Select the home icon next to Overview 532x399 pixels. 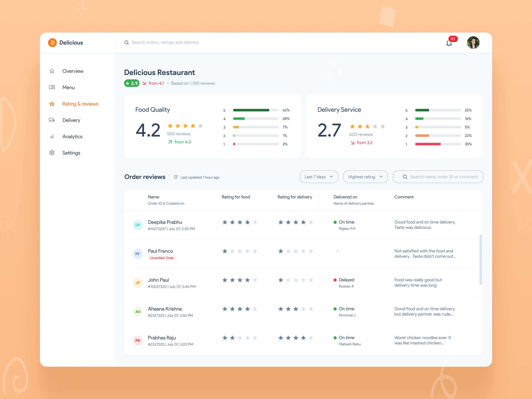coord(52,71)
